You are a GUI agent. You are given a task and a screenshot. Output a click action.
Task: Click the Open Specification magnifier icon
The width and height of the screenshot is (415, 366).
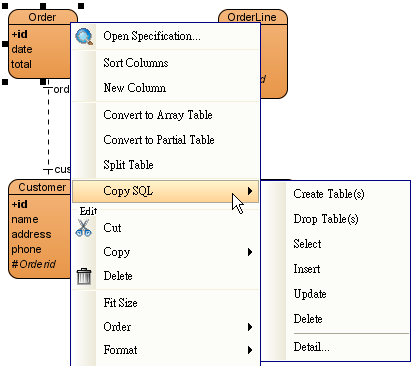(x=84, y=36)
